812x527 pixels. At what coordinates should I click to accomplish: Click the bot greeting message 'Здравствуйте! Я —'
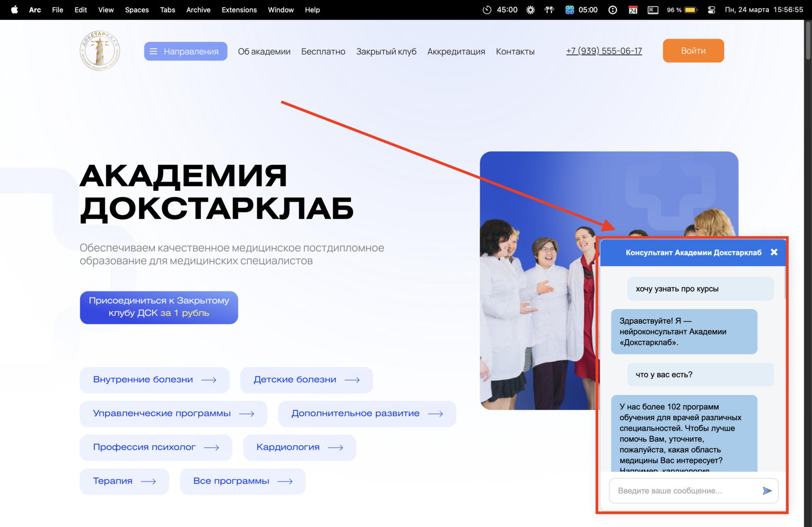click(684, 331)
